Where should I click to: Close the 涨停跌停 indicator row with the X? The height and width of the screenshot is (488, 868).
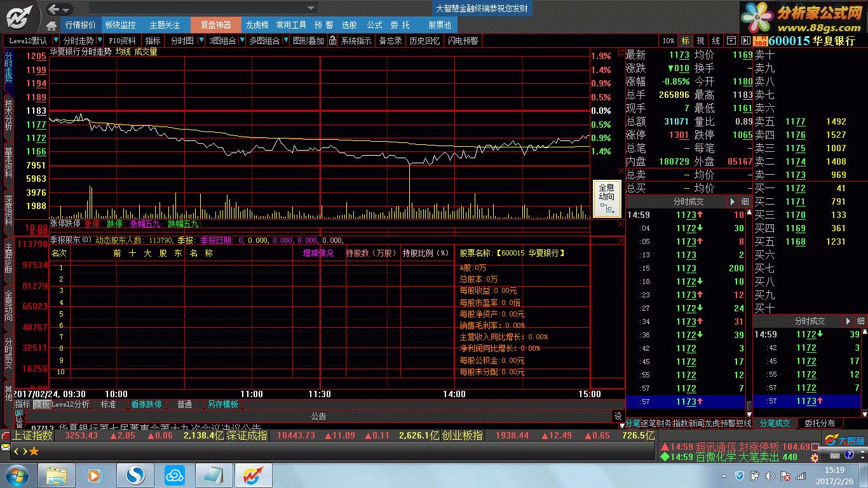pos(621,224)
